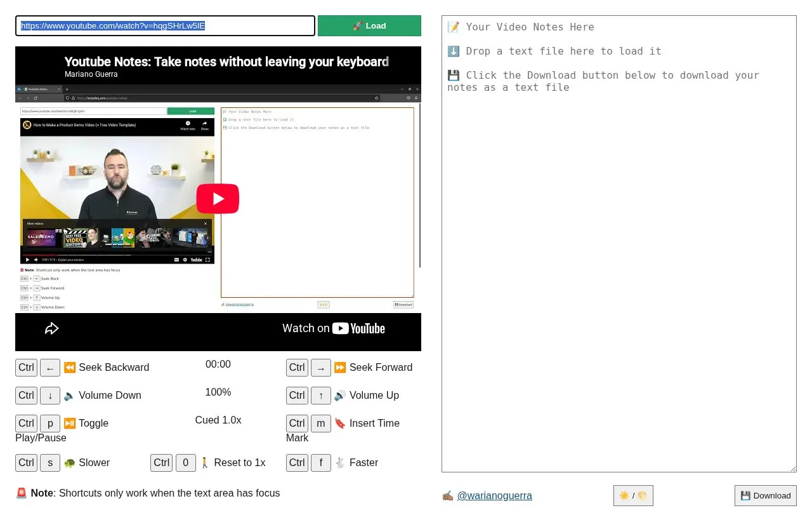Screen dimensions: 812x508
Task: Click the "0" key cap
Action: point(185,463)
